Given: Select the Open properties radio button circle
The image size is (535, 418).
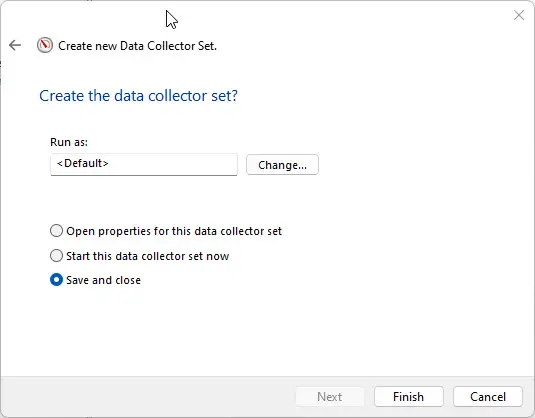Looking at the screenshot, I should 56,231.
